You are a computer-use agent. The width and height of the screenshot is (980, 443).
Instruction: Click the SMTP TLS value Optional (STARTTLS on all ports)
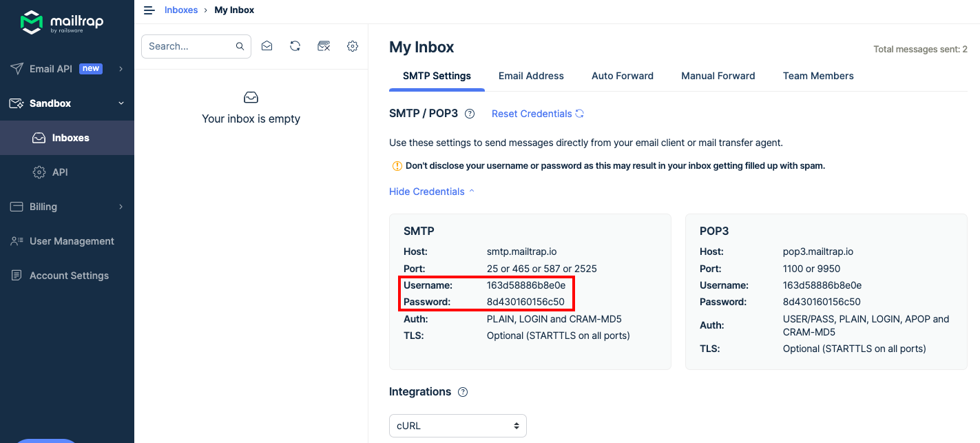559,336
